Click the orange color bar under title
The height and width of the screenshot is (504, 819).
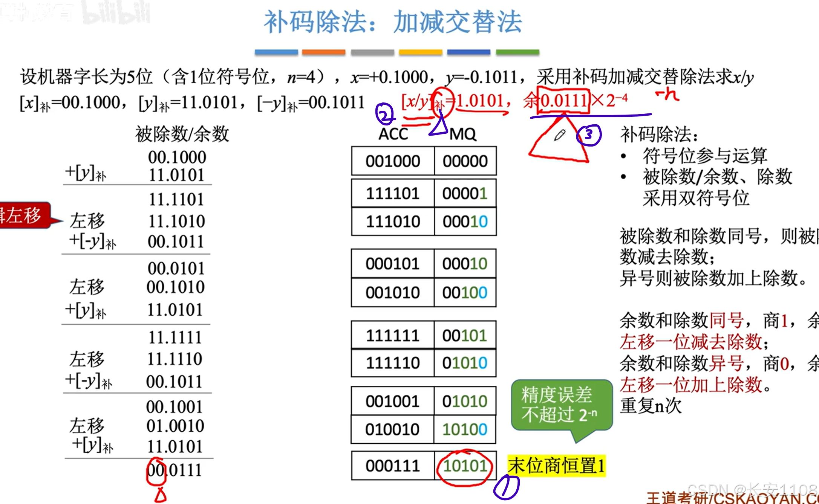323,52
